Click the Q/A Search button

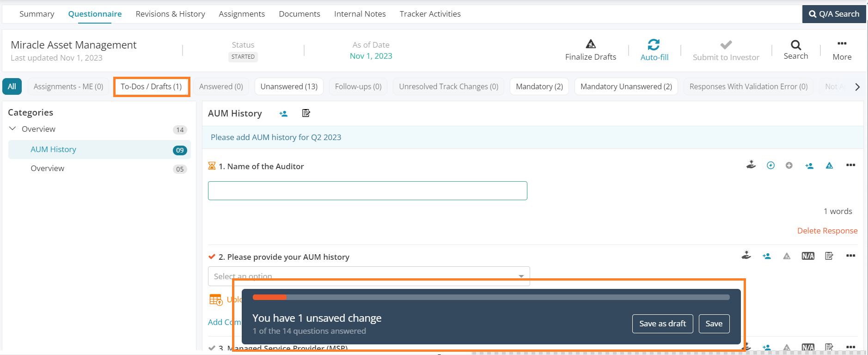[x=834, y=14]
